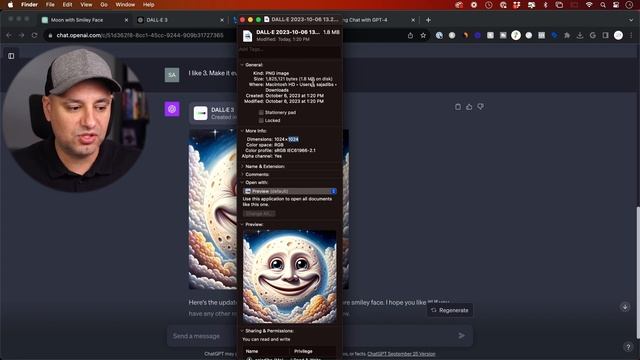Toggle the Chrome side panel icon
The image size is (640, 360).
pos(605,36)
